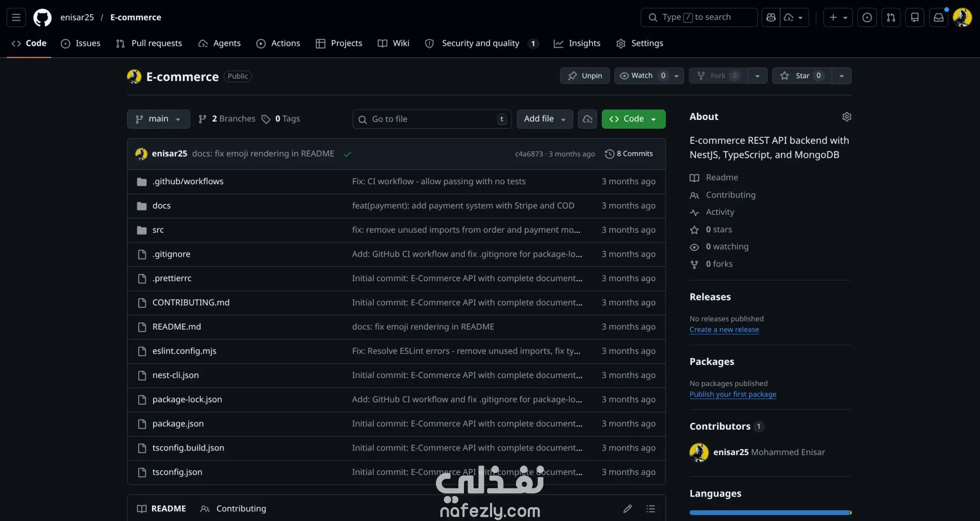Open the eslint.config.mjs file
This screenshot has width=980, height=521.
point(184,351)
